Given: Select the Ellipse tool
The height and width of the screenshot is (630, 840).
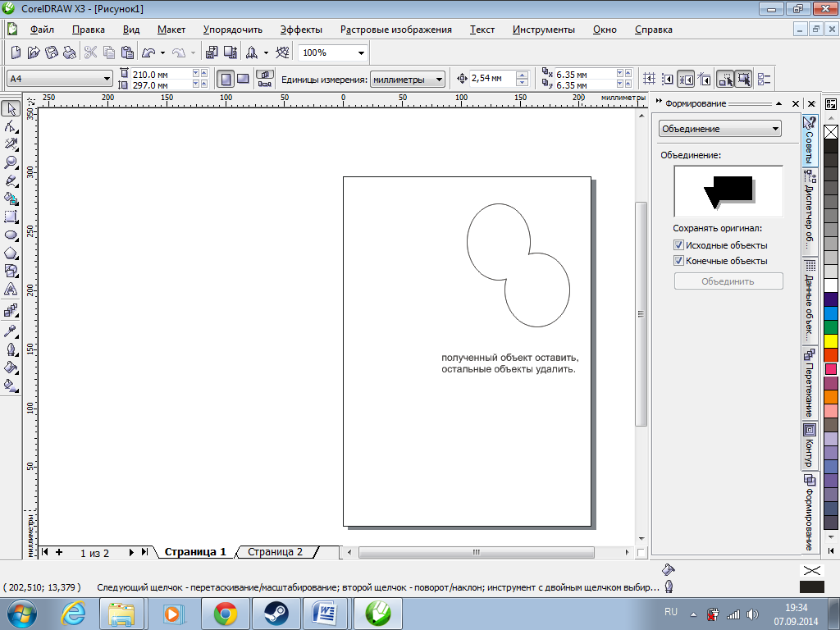Looking at the screenshot, I should click(x=11, y=235).
